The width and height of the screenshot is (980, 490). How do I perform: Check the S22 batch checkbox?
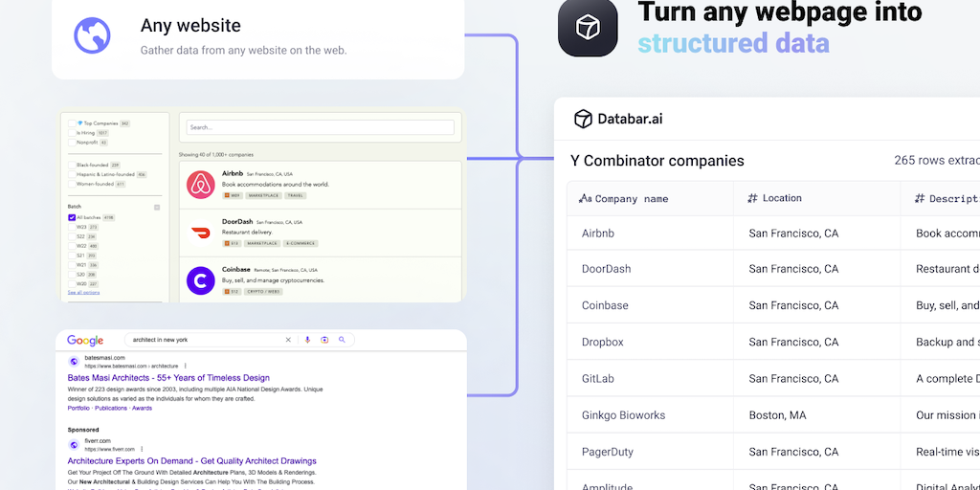coord(72,237)
